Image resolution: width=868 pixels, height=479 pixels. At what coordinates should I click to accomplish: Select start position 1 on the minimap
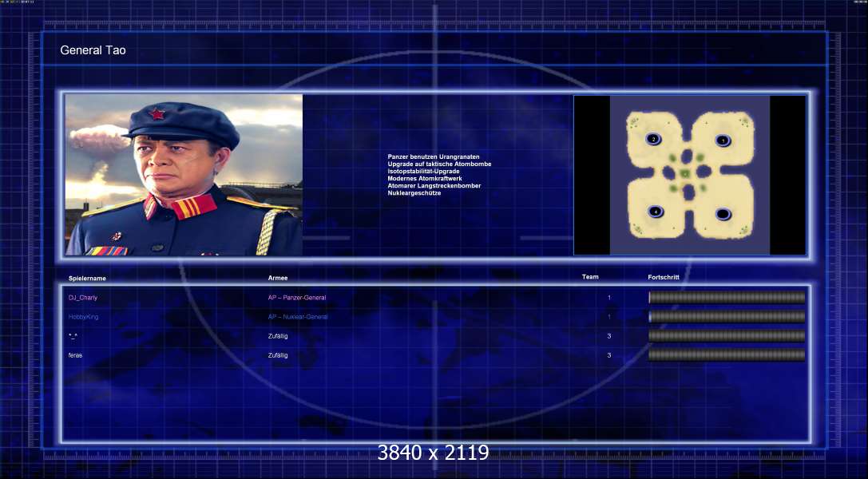point(723,141)
